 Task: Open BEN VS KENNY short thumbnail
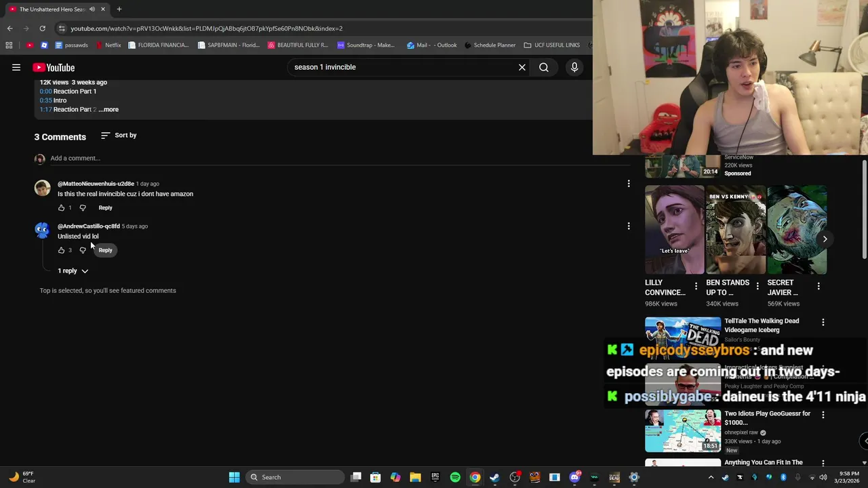coord(736,230)
